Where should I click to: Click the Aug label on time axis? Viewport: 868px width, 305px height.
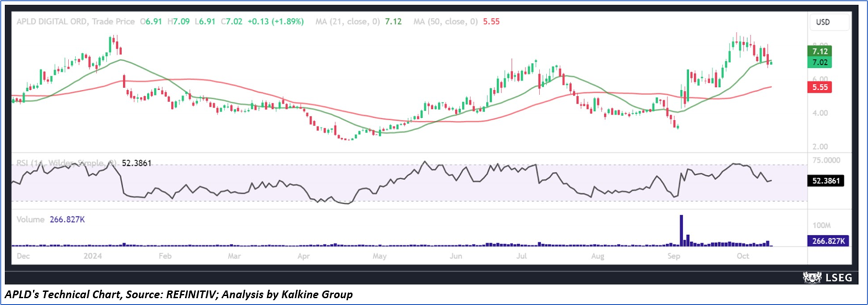pos(598,256)
